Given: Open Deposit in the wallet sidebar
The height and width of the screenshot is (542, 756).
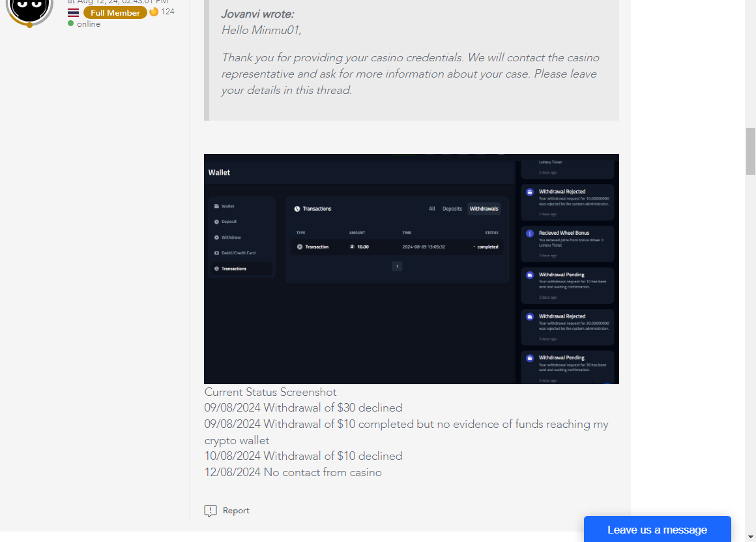Looking at the screenshot, I should point(229,222).
